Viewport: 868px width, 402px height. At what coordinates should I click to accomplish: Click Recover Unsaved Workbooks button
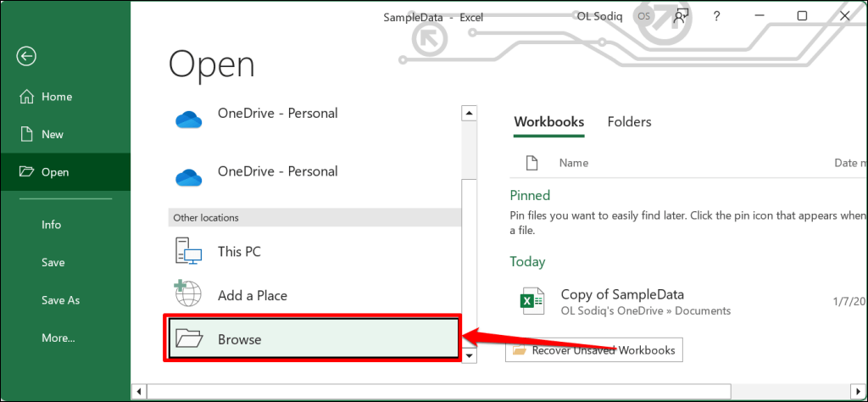tap(593, 349)
